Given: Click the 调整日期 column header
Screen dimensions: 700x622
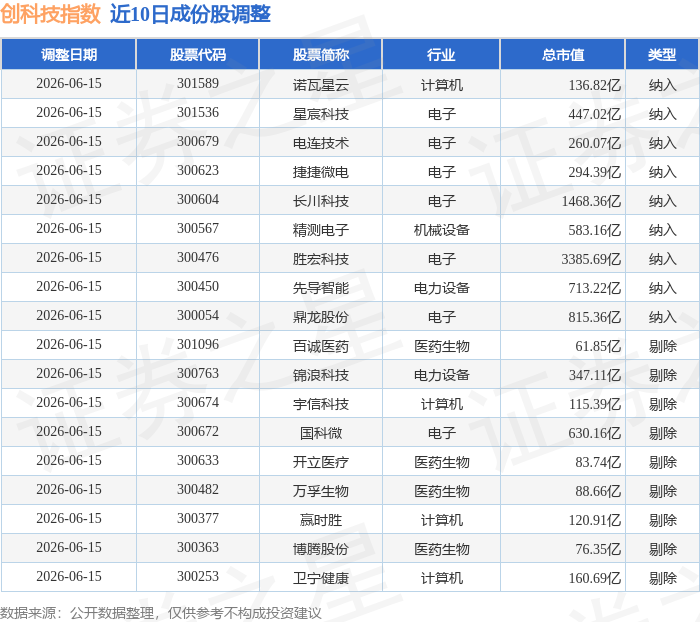Looking at the screenshot, I should 69,54.
